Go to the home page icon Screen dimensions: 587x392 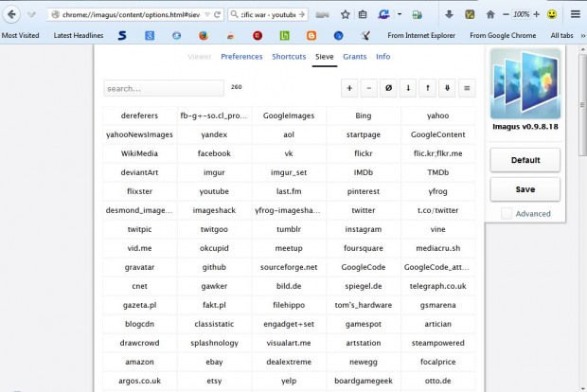pyautogui.click(x=490, y=14)
